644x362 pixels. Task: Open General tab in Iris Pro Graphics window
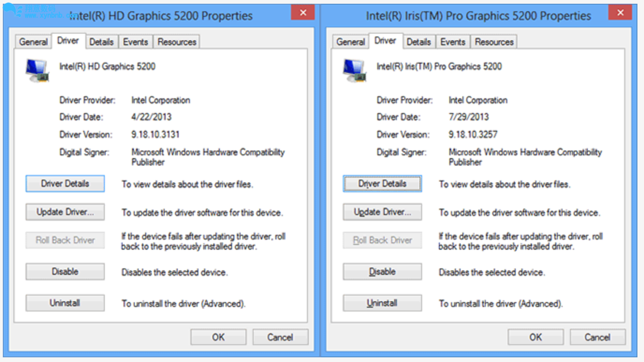pos(351,42)
